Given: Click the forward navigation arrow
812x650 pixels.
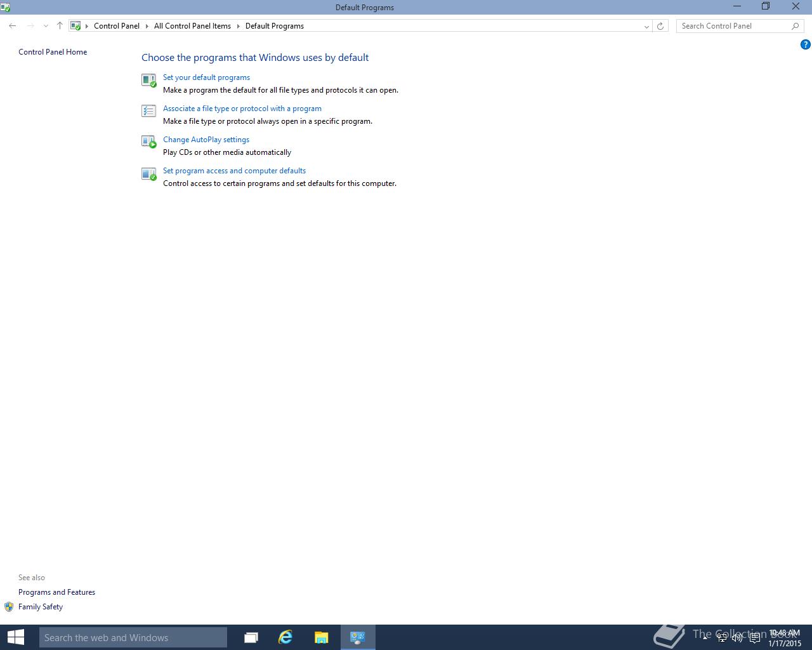Looking at the screenshot, I should point(30,26).
